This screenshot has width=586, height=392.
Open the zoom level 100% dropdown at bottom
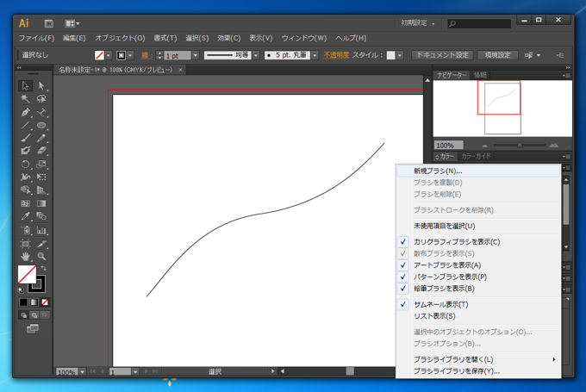[82, 371]
